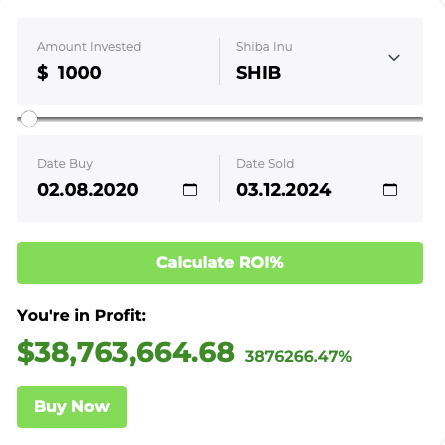445x445 pixels.
Task: Click the 3876266.47% ROI percentage
Action: tap(298, 356)
